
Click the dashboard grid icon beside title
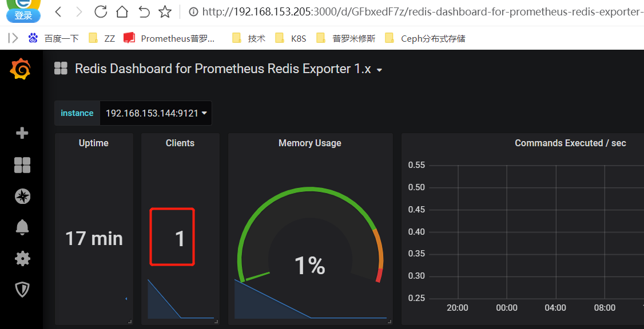[x=61, y=69]
